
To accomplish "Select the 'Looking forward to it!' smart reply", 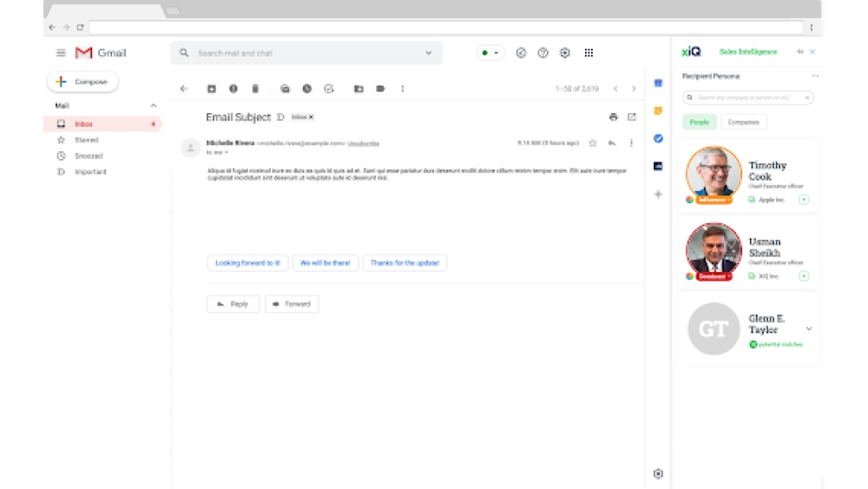I will 247,263.
